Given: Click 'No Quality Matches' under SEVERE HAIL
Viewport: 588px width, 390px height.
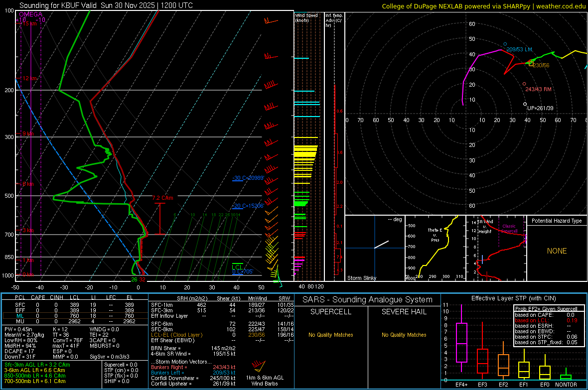Looking at the screenshot, I should click(404, 335).
